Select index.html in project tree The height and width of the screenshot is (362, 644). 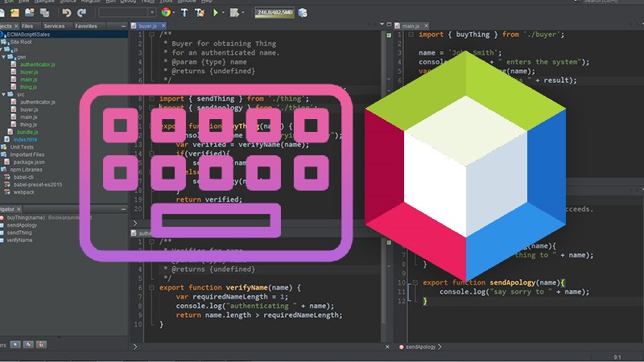25,139
